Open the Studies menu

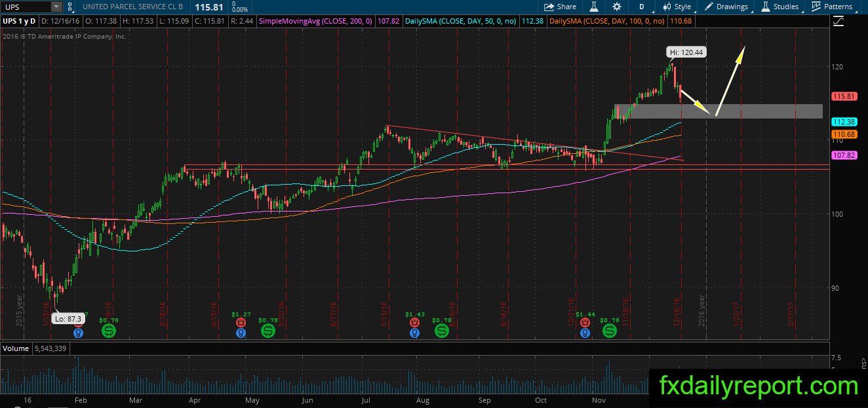[x=780, y=7]
